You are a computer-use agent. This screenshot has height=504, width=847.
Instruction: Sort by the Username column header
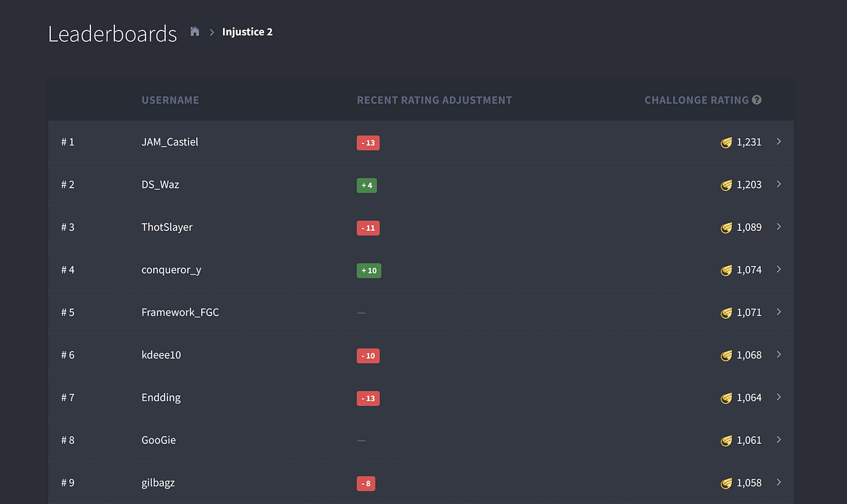point(170,100)
